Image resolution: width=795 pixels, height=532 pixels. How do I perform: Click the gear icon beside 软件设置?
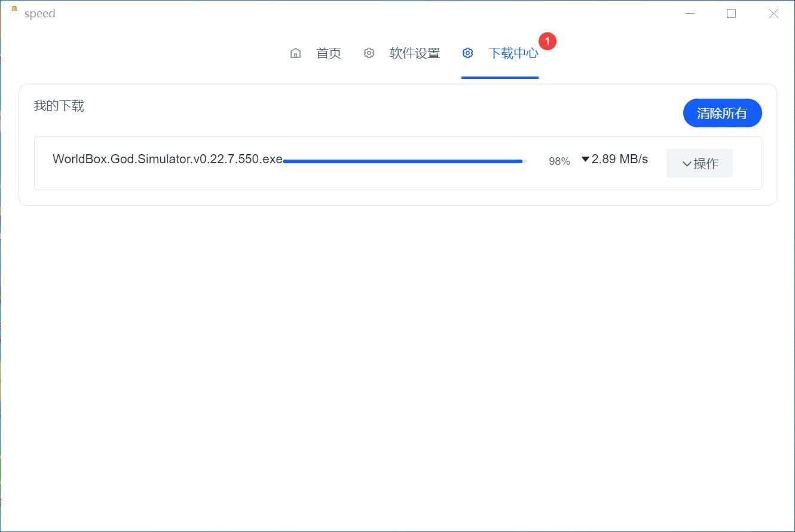point(369,53)
